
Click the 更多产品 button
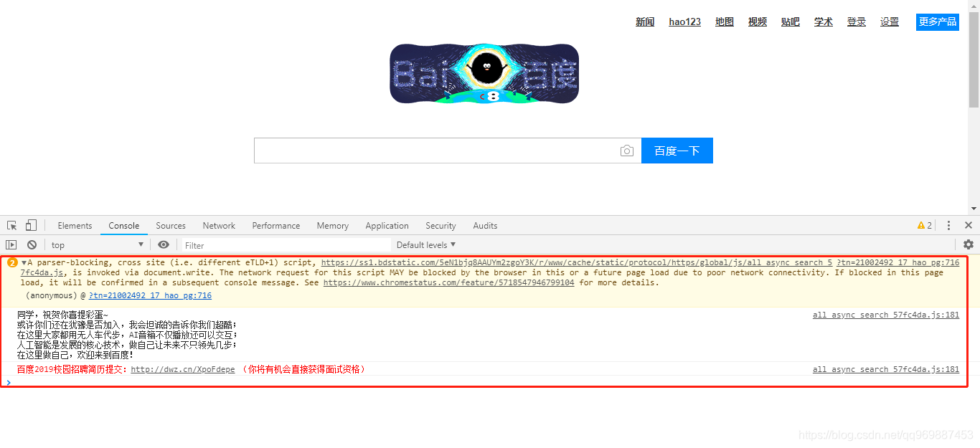938,22
